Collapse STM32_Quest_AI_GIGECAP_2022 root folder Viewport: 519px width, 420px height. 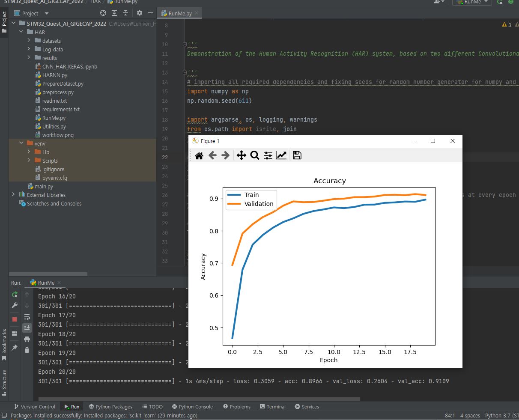coord(14,24)
